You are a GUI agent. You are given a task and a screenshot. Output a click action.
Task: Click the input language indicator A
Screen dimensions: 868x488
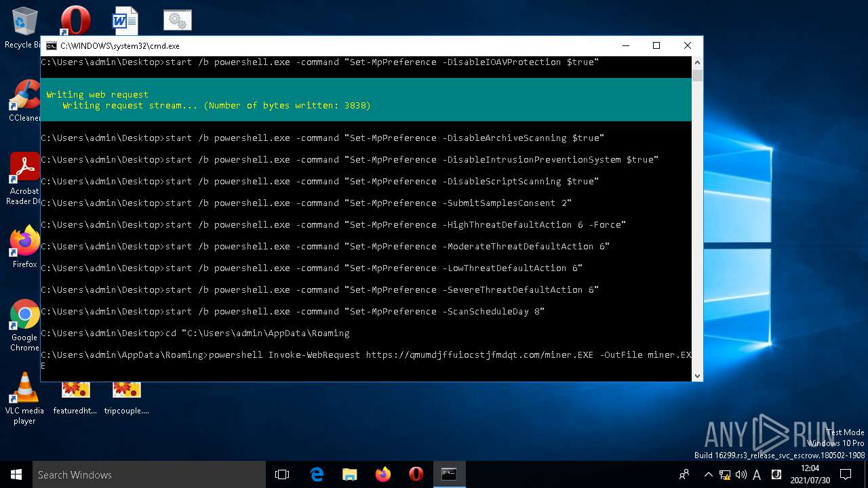757,474
